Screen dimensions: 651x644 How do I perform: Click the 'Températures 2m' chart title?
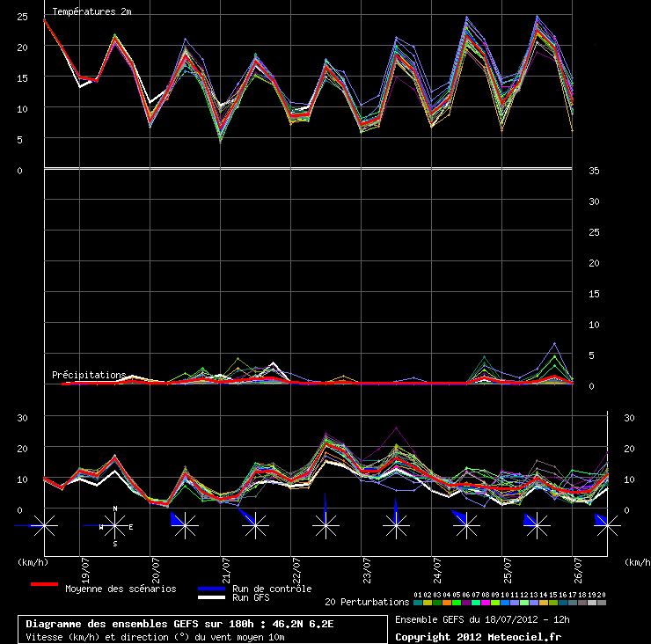point(91,11)
